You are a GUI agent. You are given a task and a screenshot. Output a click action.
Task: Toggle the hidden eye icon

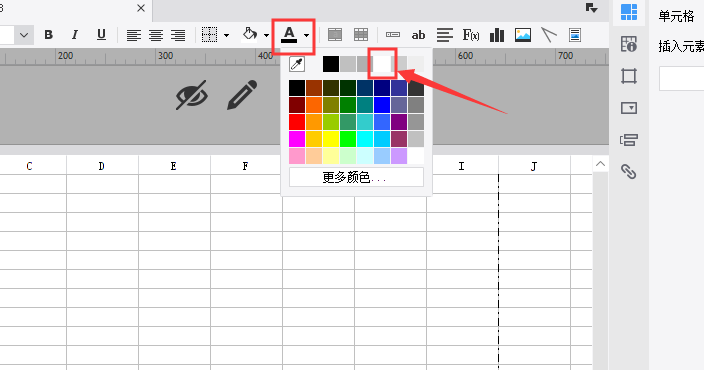192,95
